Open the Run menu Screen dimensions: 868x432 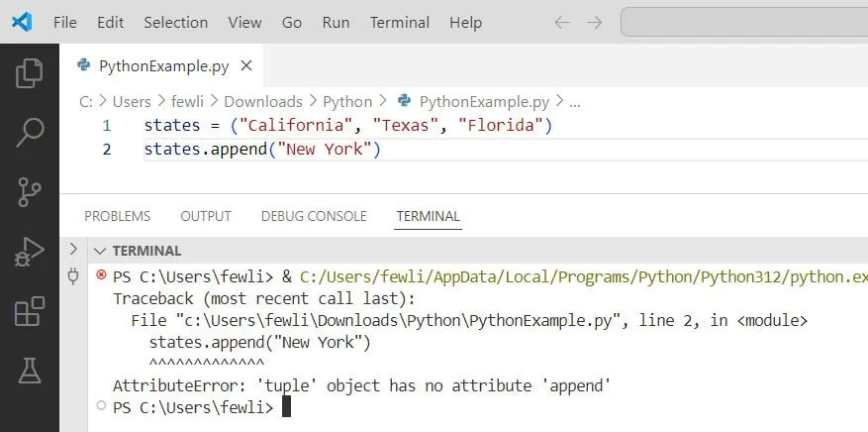[336, 22]
